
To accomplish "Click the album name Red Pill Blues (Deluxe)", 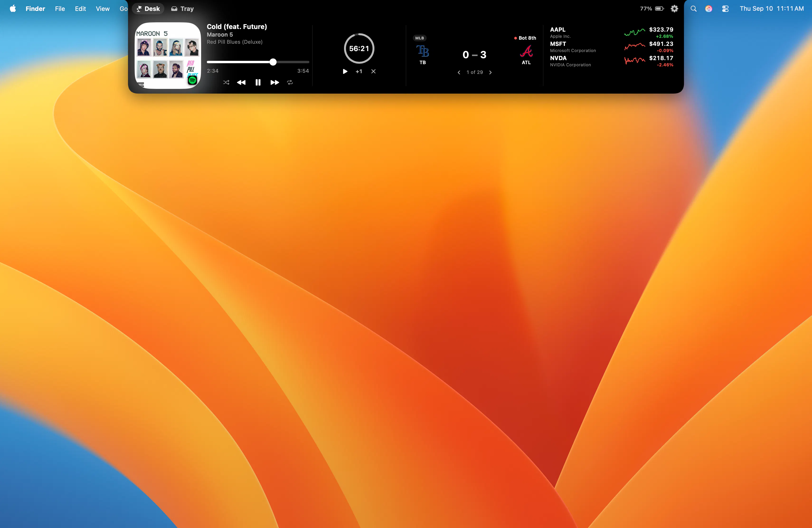I will (x=235, y=42).
